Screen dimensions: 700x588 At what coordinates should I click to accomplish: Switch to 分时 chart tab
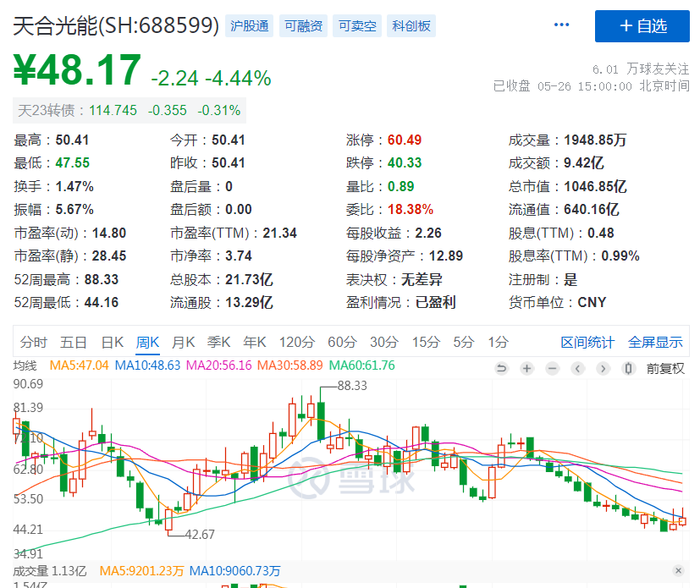(34, 342)
